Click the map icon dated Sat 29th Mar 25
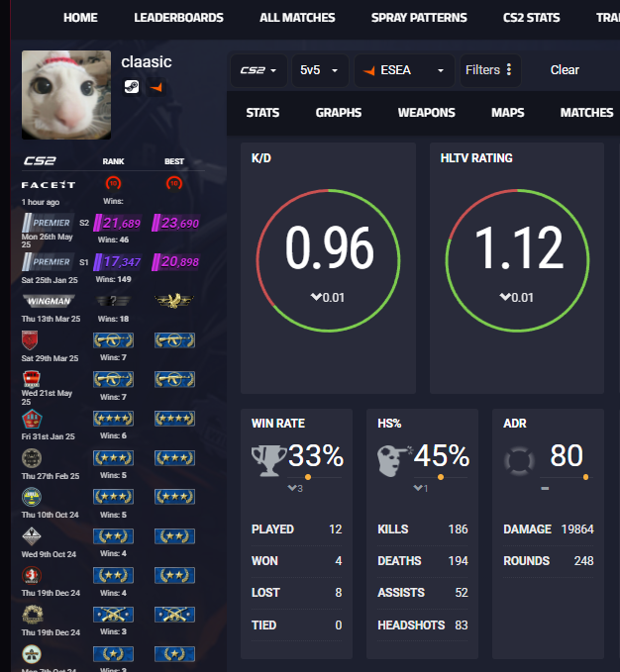Screen dimensions: 620x672 [30, 340]
